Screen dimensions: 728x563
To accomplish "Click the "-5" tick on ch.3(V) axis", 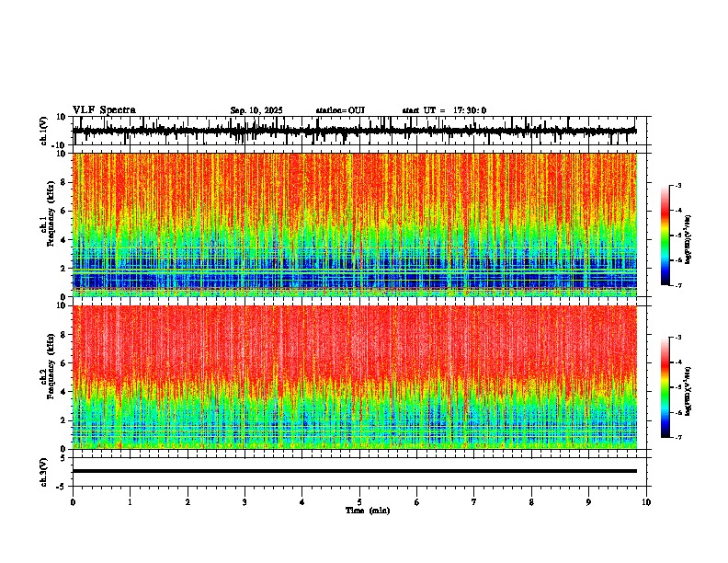I will (63, 487).
